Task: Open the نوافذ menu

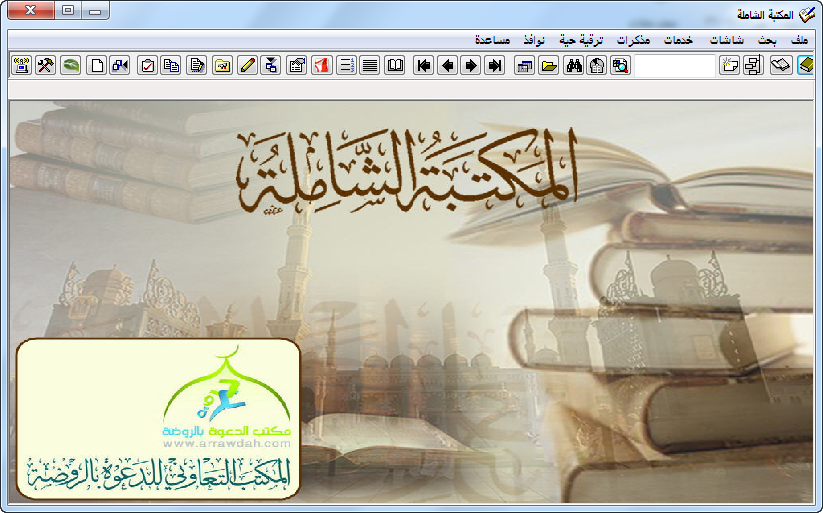Action: 534,40
